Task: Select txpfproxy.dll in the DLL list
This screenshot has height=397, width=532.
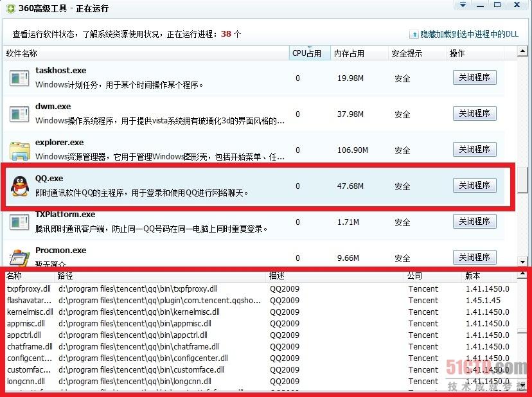Action: 29,289
